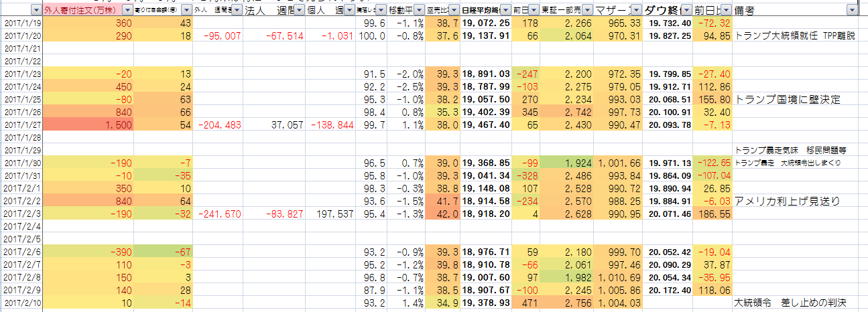Image resolution: width=868 pixels, height=312 pixels.
Task: Expand the 備考 column filter dropdown
Action: 852,11
